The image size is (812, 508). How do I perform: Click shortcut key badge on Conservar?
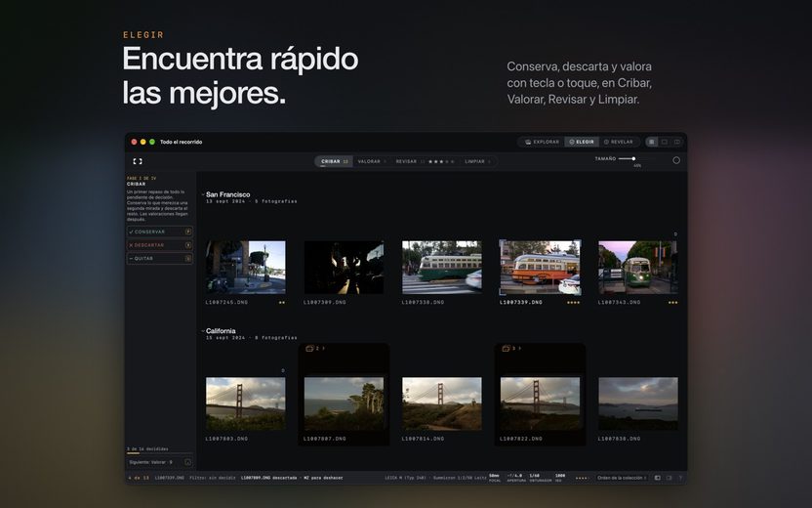188,232
